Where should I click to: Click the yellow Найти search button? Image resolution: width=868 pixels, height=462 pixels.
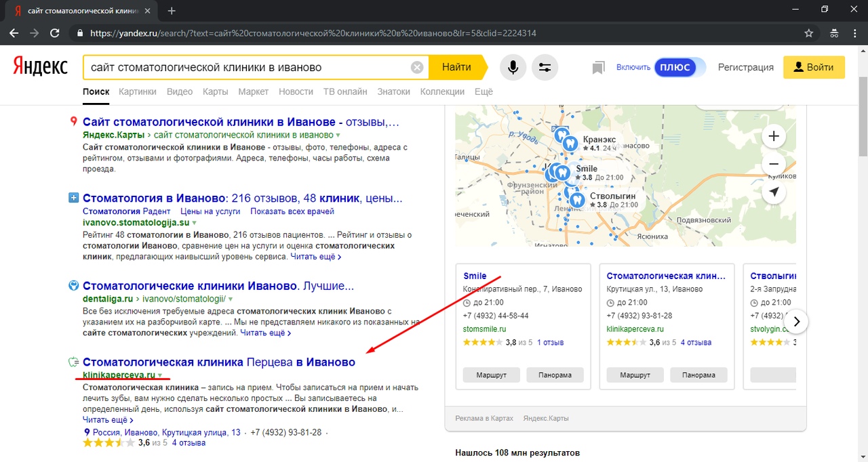456,67
